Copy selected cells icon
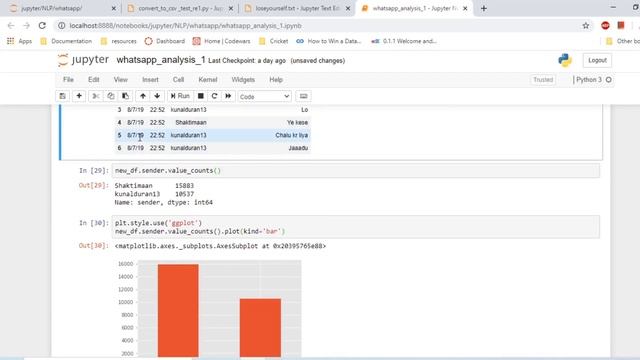Viewport: 640px width, 360px height. pos(111,96)
